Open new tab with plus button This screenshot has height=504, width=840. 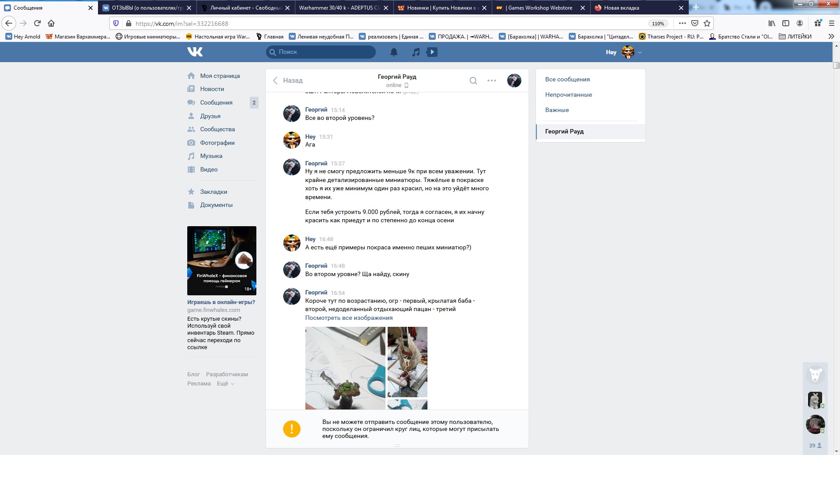696,7
